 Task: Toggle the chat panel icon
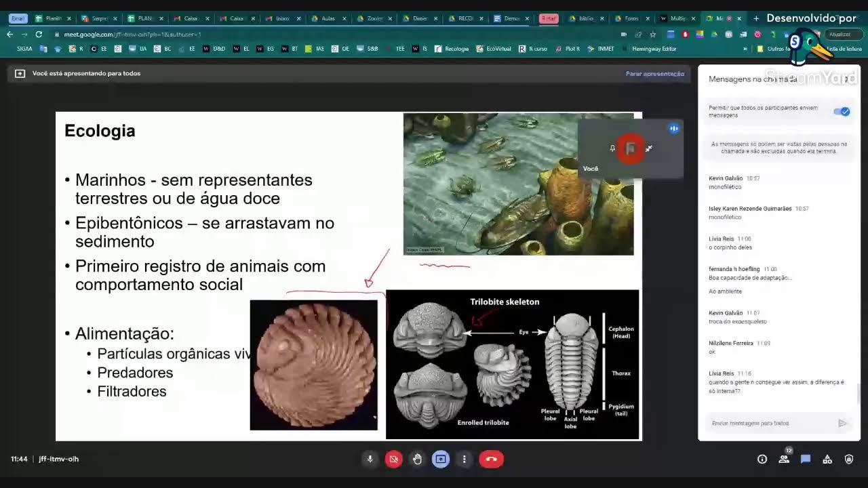[806, 459]
